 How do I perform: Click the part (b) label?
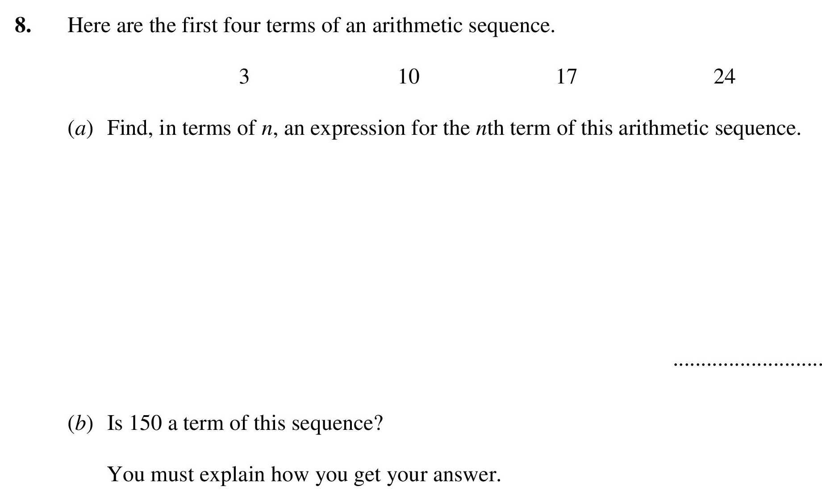80,423
